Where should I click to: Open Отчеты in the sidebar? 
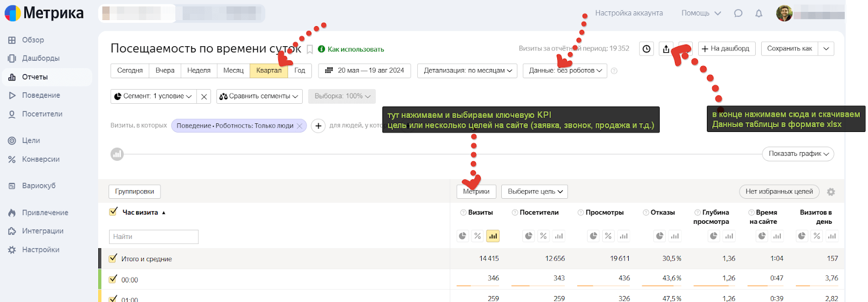(x=35, y=77)
